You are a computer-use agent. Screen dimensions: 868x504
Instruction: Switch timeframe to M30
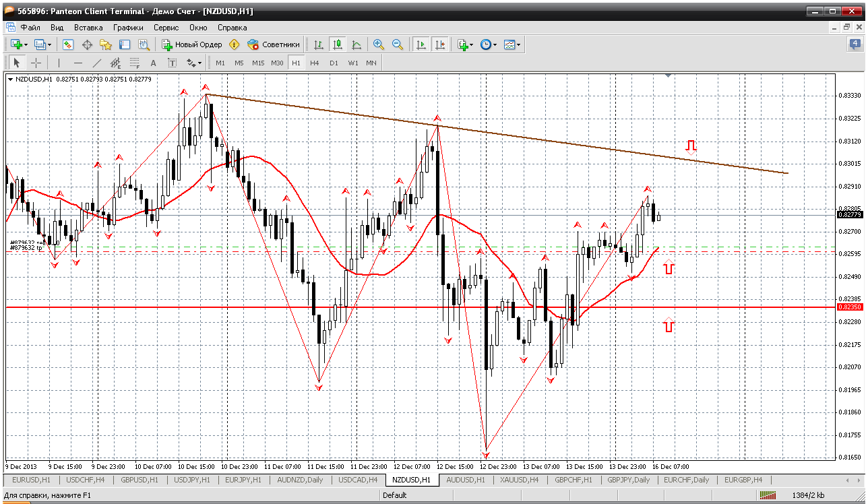click(x=277, y=63)
